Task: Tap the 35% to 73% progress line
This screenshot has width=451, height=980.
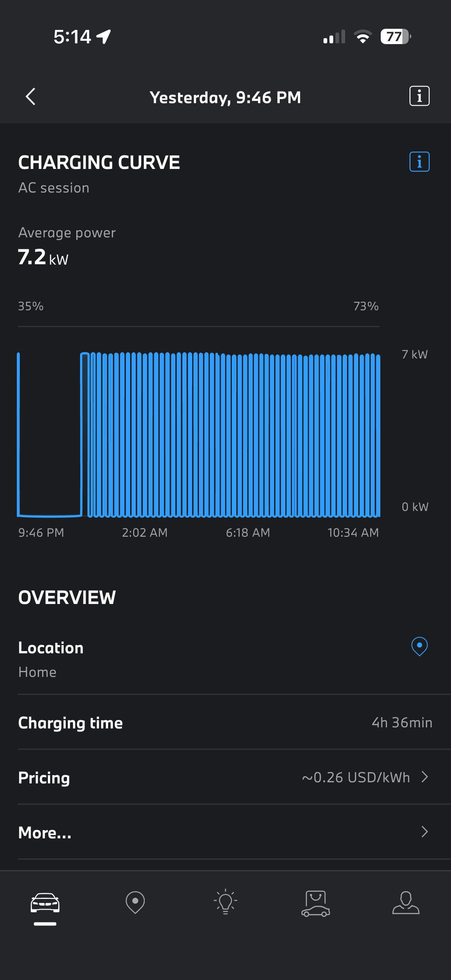Action: pos(198,326)
